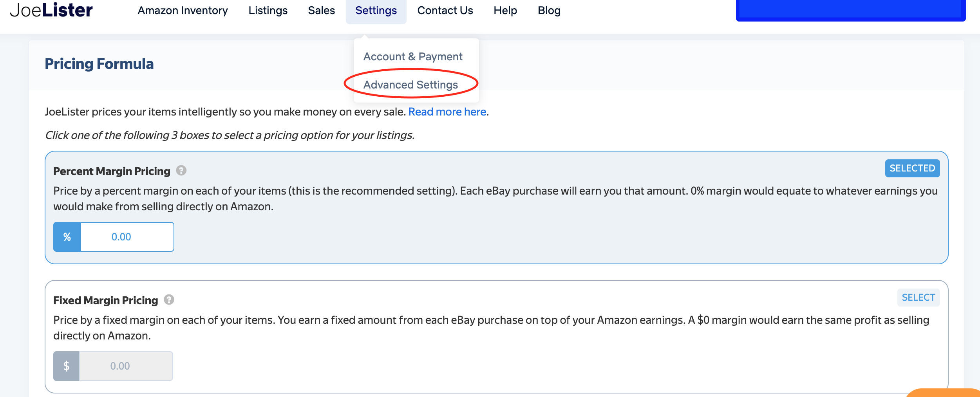980x397 pixels.
Task: Click SELECT for Fixed Margin Pricing
Action: [x=919, y=298]
